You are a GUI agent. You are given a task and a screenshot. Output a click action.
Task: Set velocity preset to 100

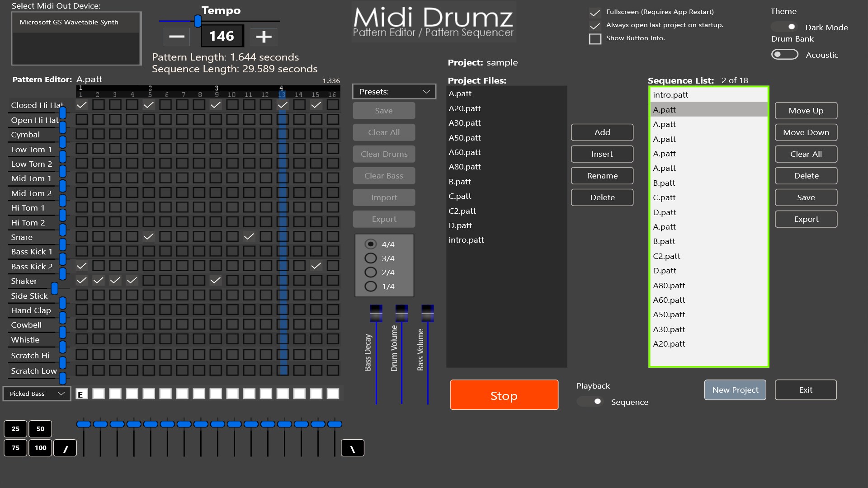coord(40,448)
